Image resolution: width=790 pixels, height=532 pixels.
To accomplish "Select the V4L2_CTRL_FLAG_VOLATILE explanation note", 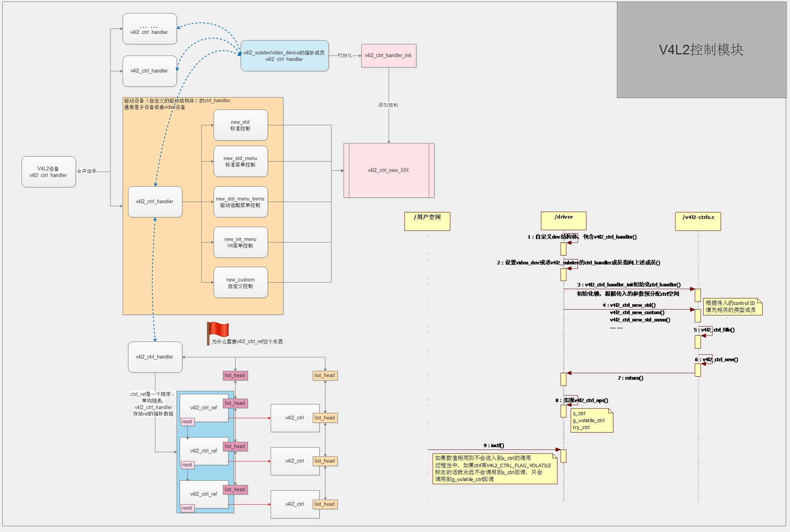I will click(495, 469).
